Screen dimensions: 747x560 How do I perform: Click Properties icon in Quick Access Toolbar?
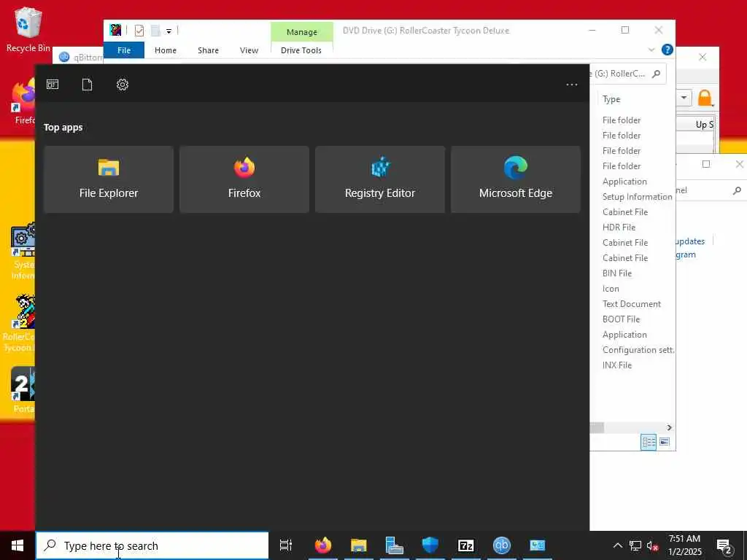139,31
